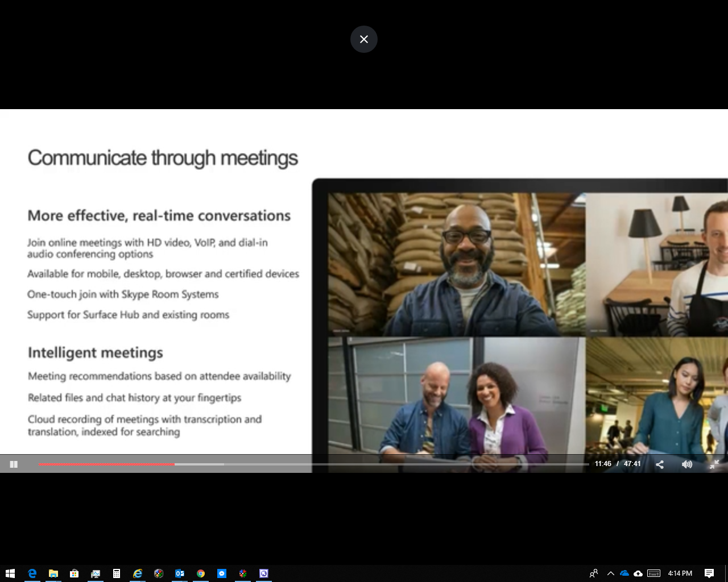Click video tile of woman in teal sweater
Image resolution: width=728 pixels, height=582 pixels.
pyautogui.click(x=657, y=405)
